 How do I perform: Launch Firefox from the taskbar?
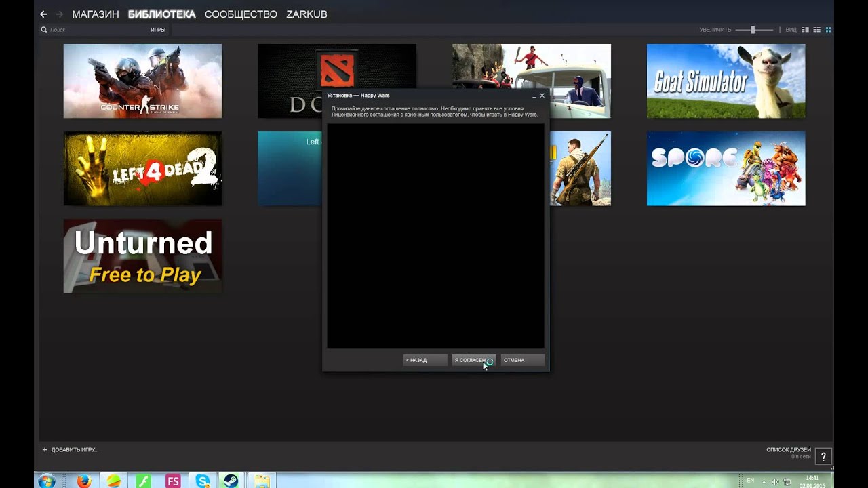pyautogui.click(x=84, y=481)
